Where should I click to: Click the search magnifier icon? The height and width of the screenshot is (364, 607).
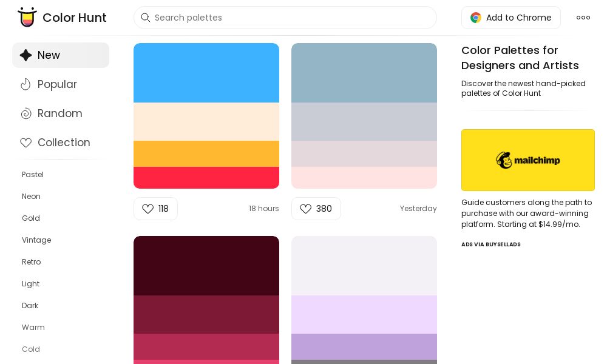pyautogui.click(x=146, y=18)
